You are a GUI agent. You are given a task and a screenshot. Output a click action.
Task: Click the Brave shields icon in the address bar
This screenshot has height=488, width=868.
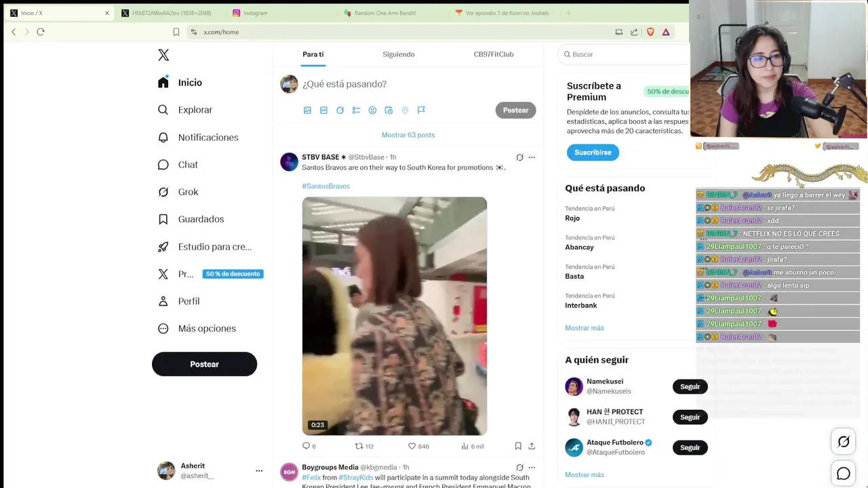click(650, 32)
